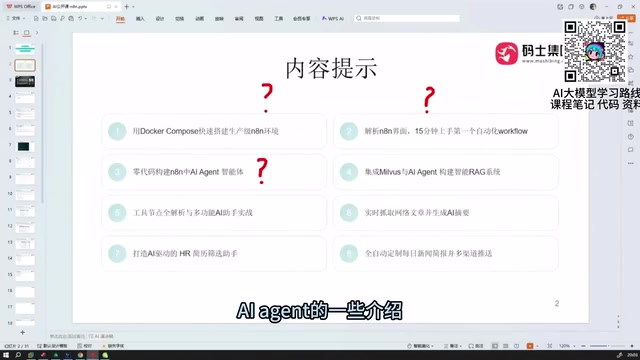The width and height of the screenshot is (640, 360).
Task: Open the 备注 dropdown in status bar
Action: click(x=453, y=346)
